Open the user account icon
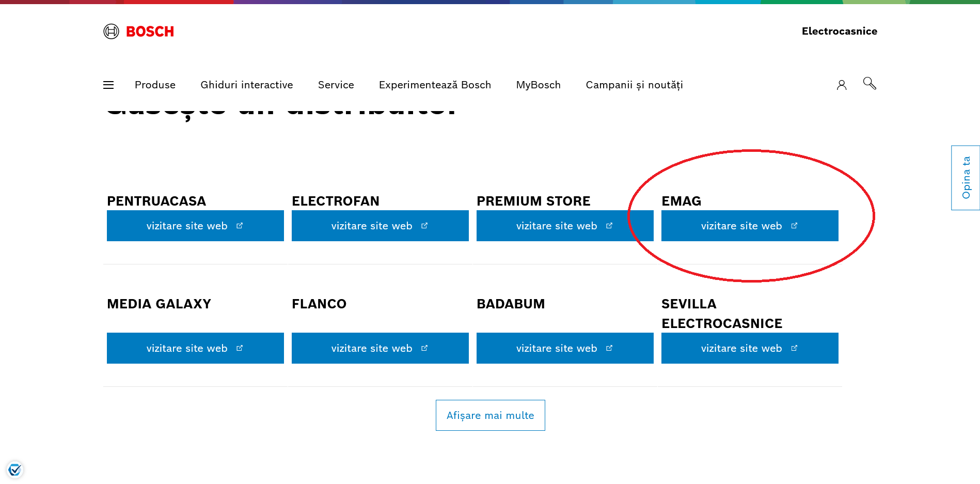This screenshot has width=980, height=484. pyautogui.click(x=841, y=85)
